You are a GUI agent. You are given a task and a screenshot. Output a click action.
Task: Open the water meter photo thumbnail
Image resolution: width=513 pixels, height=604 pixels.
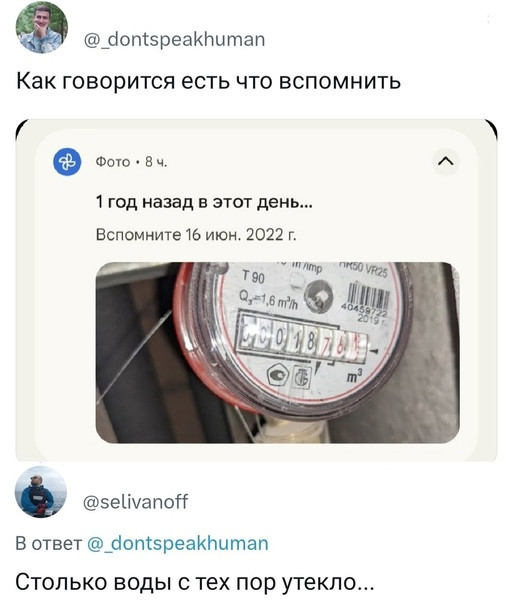coord(277,352)
